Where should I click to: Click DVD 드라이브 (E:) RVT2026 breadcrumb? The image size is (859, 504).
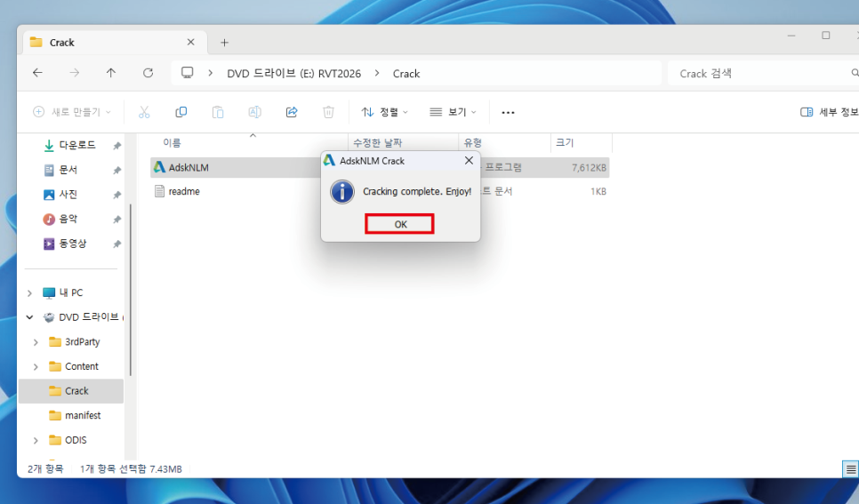294,74
